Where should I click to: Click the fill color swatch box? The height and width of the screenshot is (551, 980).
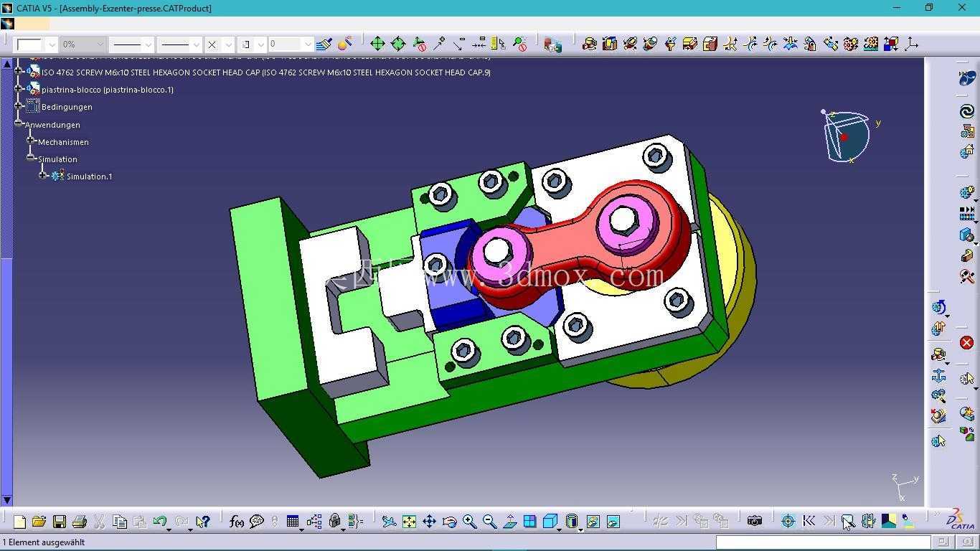[29, 44]
